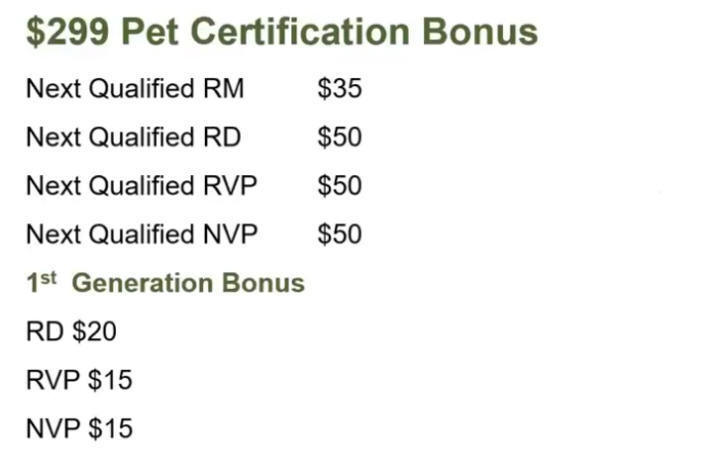Click the Next Qualified NVP label
This screenshot has width=713, height=461.
pyautogui.click(x=142, y=235)
